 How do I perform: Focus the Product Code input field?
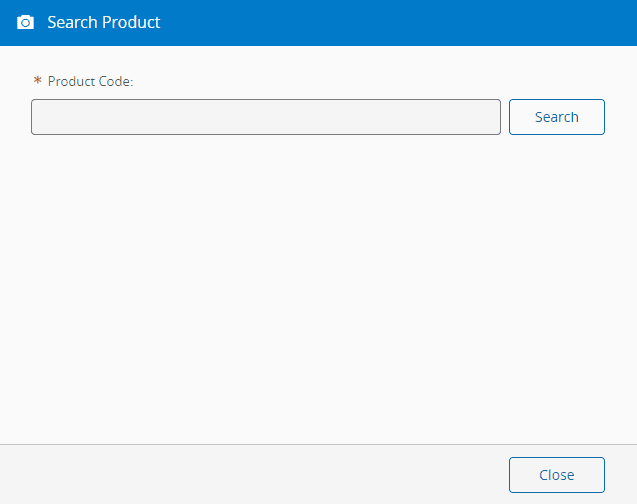coord(265,117)
